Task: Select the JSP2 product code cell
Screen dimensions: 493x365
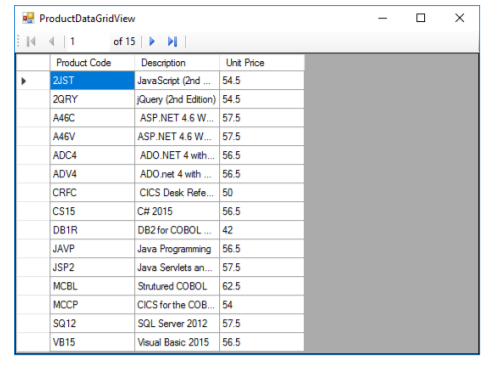Action: pos(92,267)
